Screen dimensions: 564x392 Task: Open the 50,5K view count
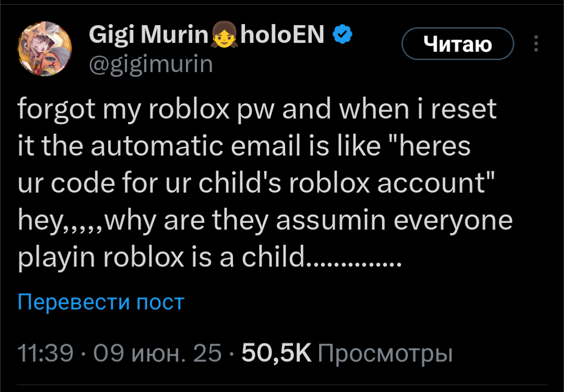(x=276, y=354)
